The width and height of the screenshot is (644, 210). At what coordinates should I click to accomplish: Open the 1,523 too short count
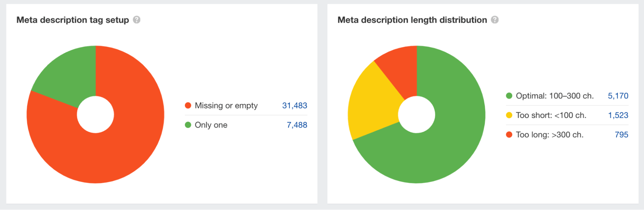click(618, 115)
